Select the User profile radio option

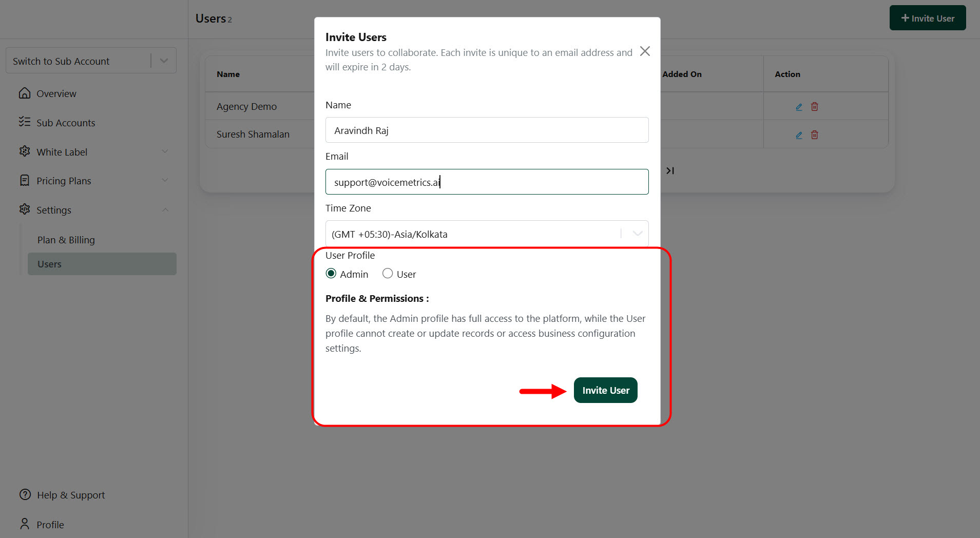click(x=388, y=274)
